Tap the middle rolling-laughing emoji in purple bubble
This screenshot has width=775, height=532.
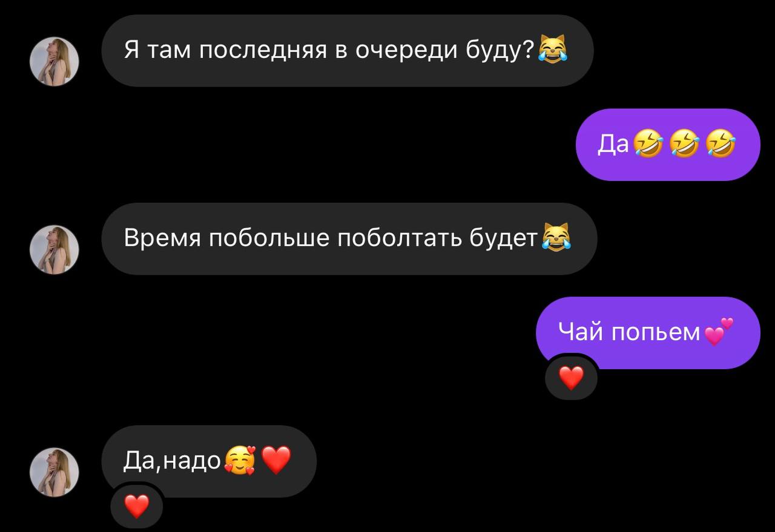tap(685, 145)
